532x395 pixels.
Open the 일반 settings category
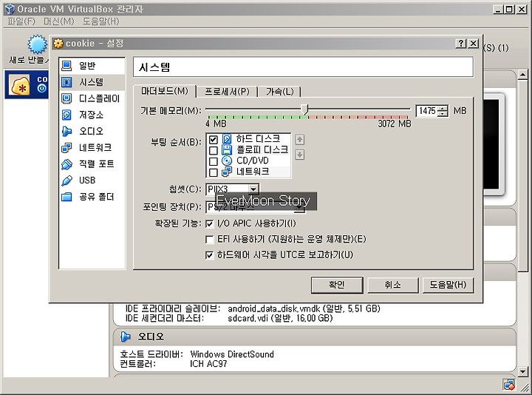[x=92, y=66]
